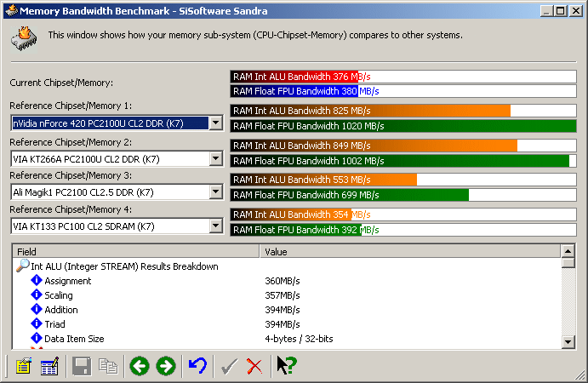The image size is (588, 383).
Task: Click the info icon next to Data Item Size
Action: pos(37,338)
